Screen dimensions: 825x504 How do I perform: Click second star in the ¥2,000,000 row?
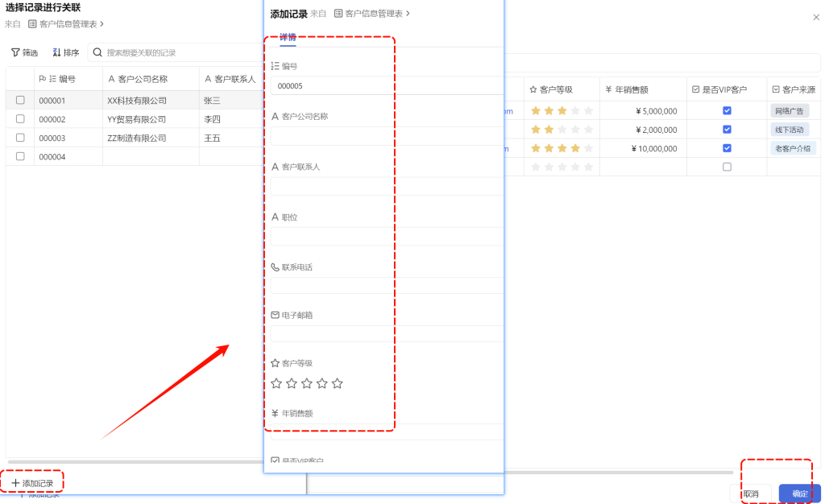tap(549, 130)
